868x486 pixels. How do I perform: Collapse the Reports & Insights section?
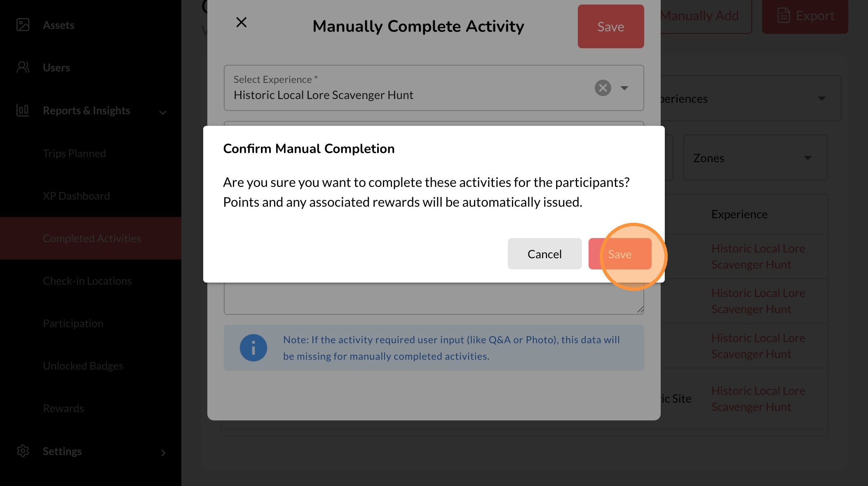coord(163,112)
